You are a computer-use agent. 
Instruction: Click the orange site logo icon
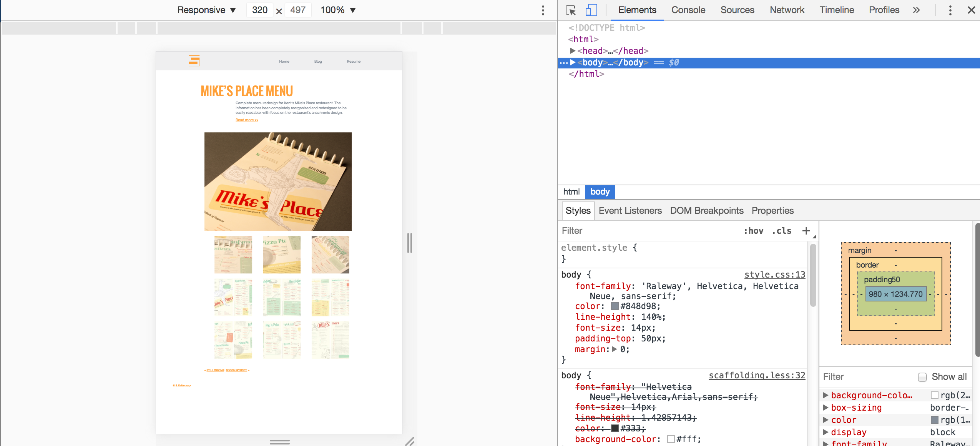194,61
